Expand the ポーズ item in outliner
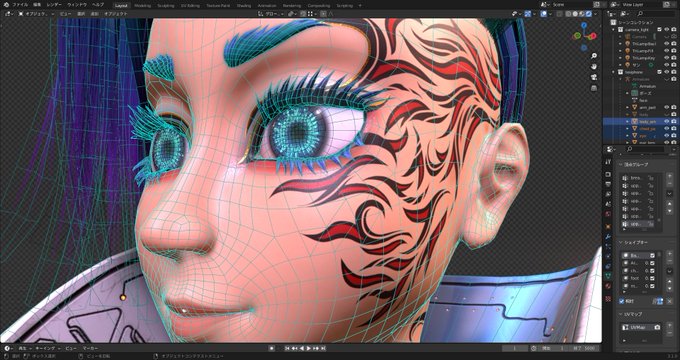The height and width of the screenshot is (360, 680). click(x=627, y=93)
